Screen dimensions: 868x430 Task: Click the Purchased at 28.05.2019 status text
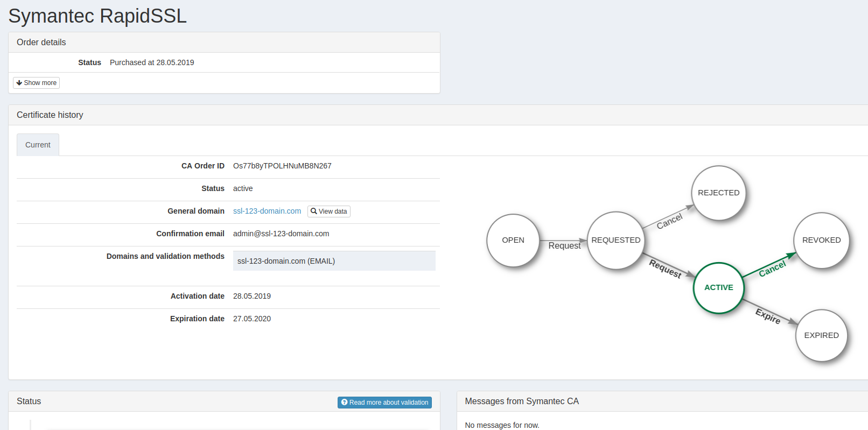click(152, 62)
